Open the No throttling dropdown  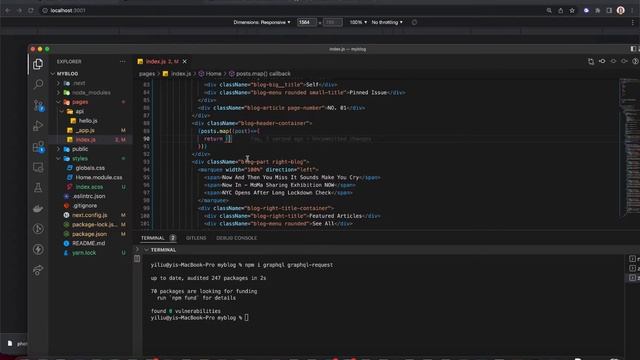tap(387, 22)
